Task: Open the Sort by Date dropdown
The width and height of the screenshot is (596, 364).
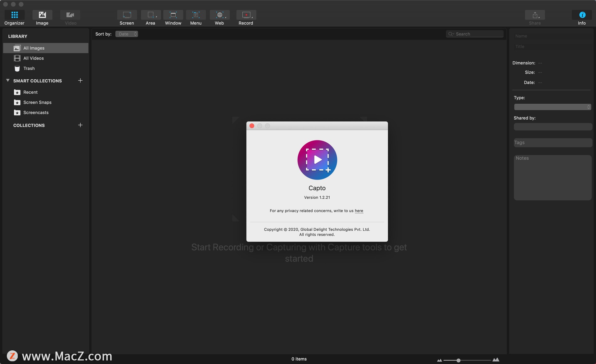Action: pos(126,33)
